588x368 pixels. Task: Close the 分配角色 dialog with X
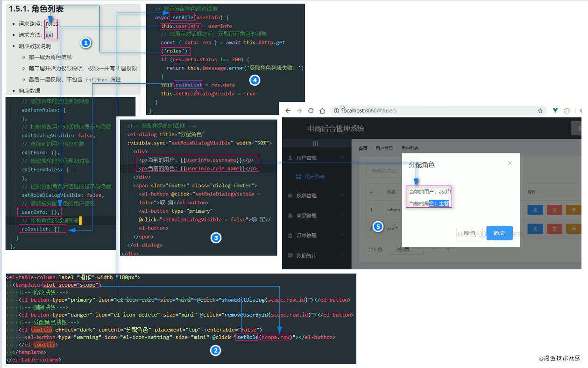(x=510, y=163)
